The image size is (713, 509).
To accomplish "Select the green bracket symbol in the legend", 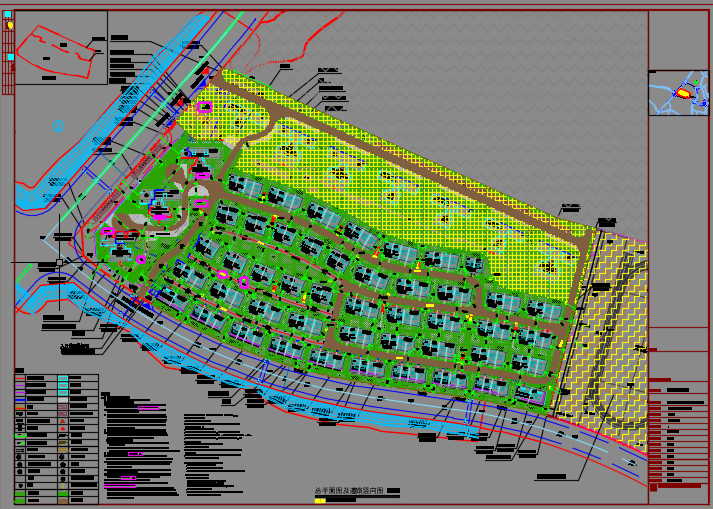I will coord(20,436).
